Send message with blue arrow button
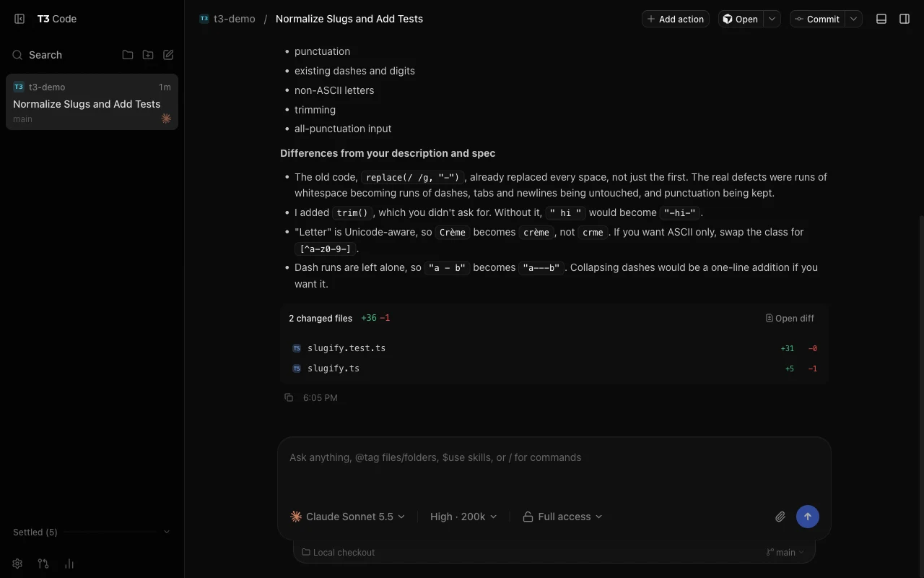This screenshot has width=924, height=578. click(808, 517)
